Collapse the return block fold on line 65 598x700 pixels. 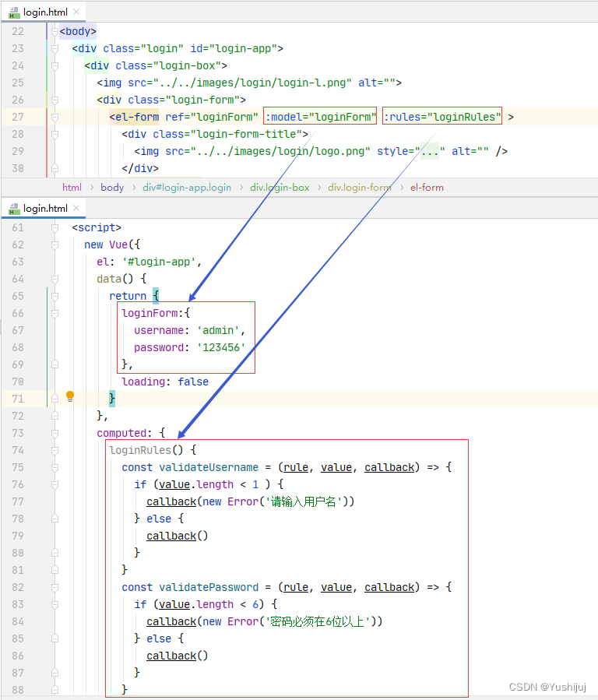(55, 296)
